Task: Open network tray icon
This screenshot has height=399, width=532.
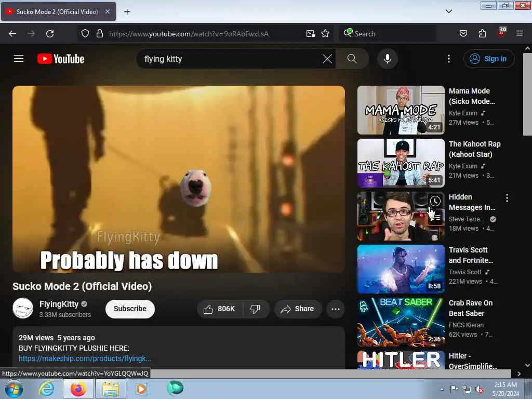Action: (x=467, y=390)
